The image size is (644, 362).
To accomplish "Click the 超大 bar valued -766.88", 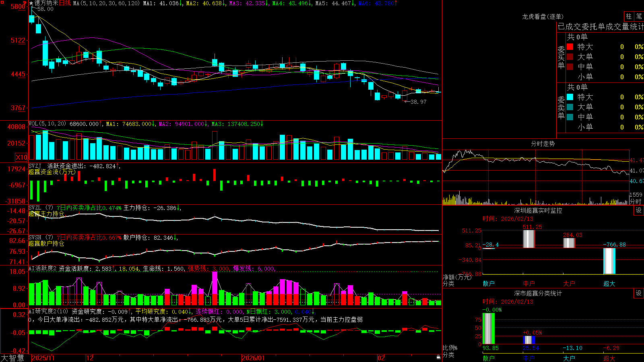I will (609, 261).
